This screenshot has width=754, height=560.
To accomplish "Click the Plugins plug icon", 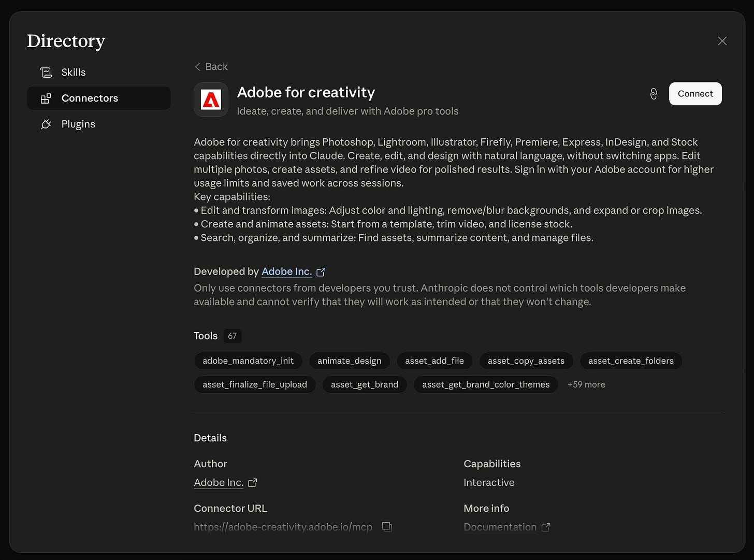I will click(46, 124).
